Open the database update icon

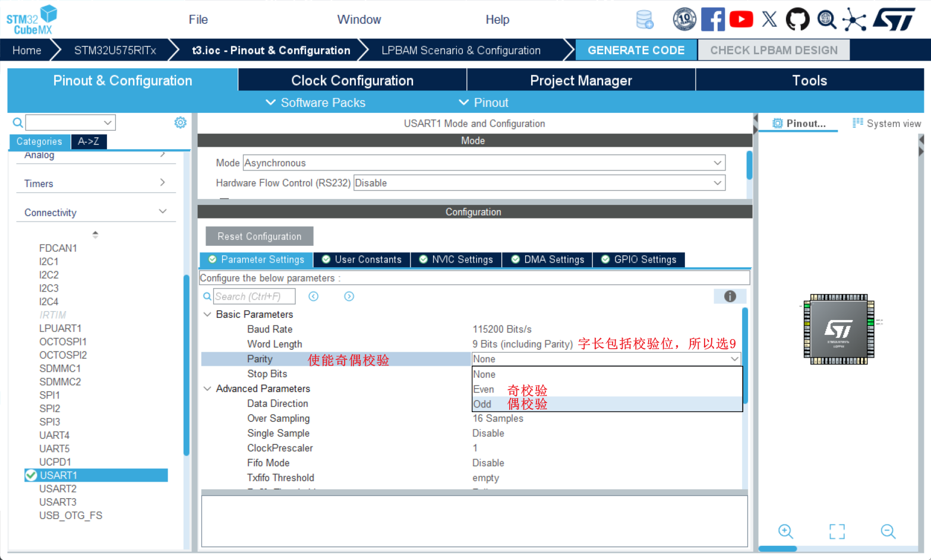pyautogui.click(x=645, y=20)
